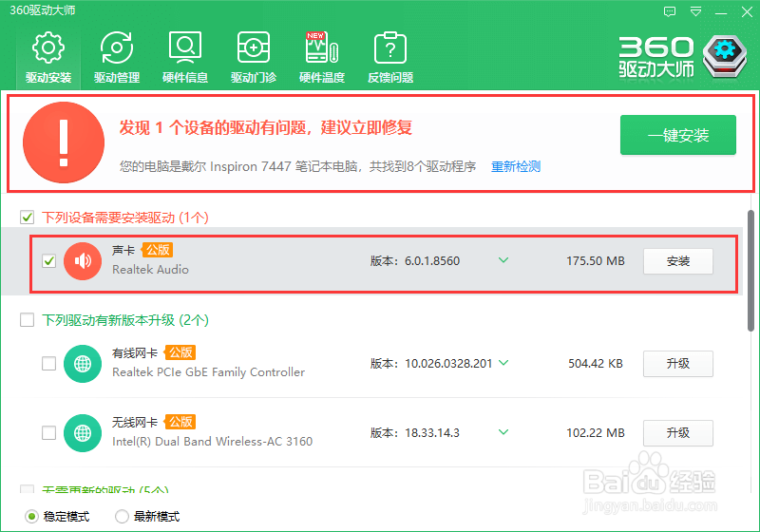Click Realtek PCIe GbE Family Controller text
Screen dimensions: 760x532
click(208, 372)
